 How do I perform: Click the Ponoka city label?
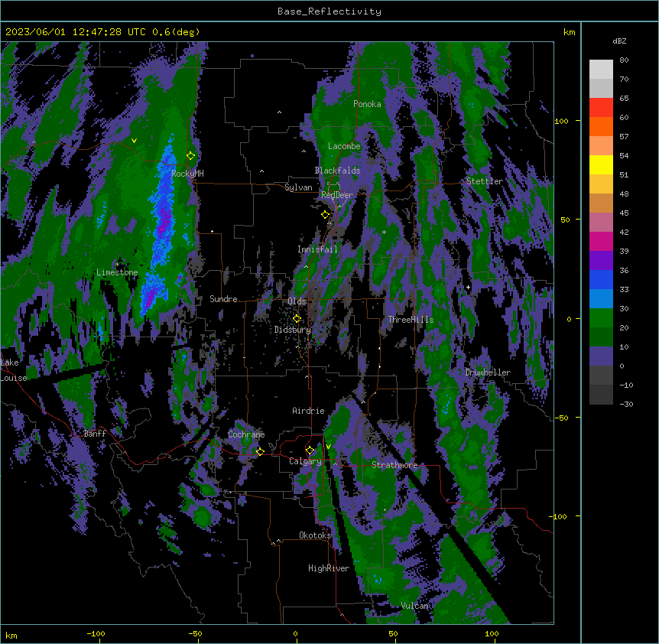point(367,104)
